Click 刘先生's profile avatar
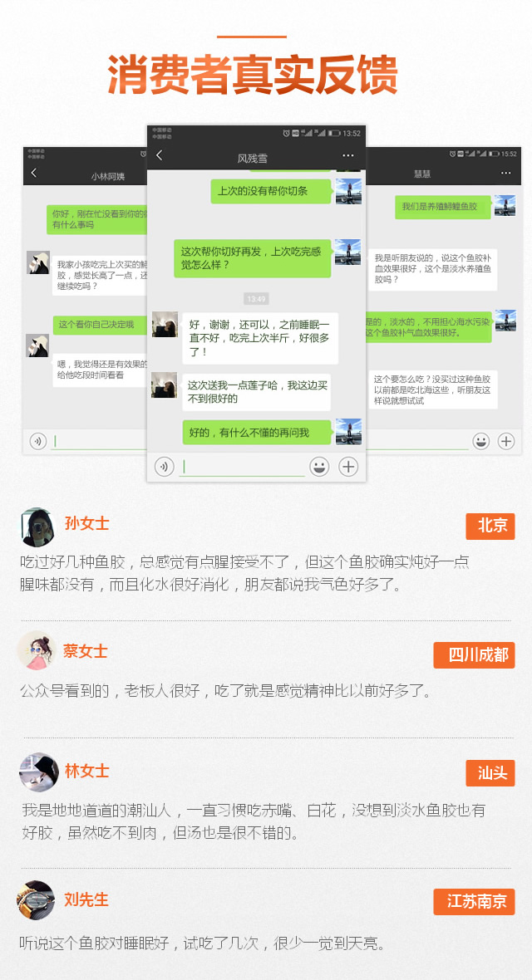 coord(36,900)
